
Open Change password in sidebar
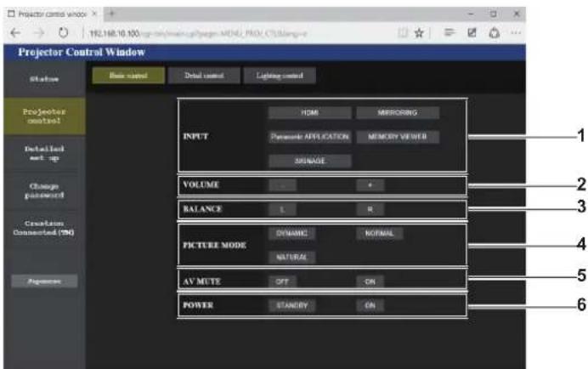pos(44,190)
